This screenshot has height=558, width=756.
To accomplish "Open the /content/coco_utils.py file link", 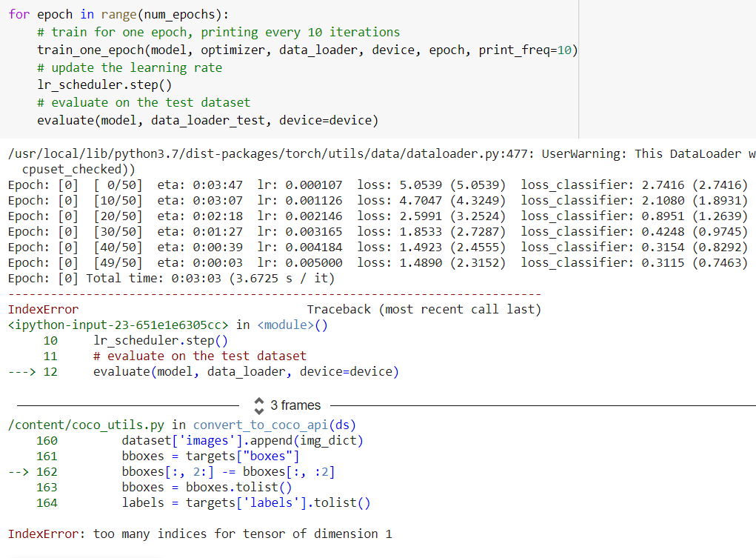I will 87,425.
